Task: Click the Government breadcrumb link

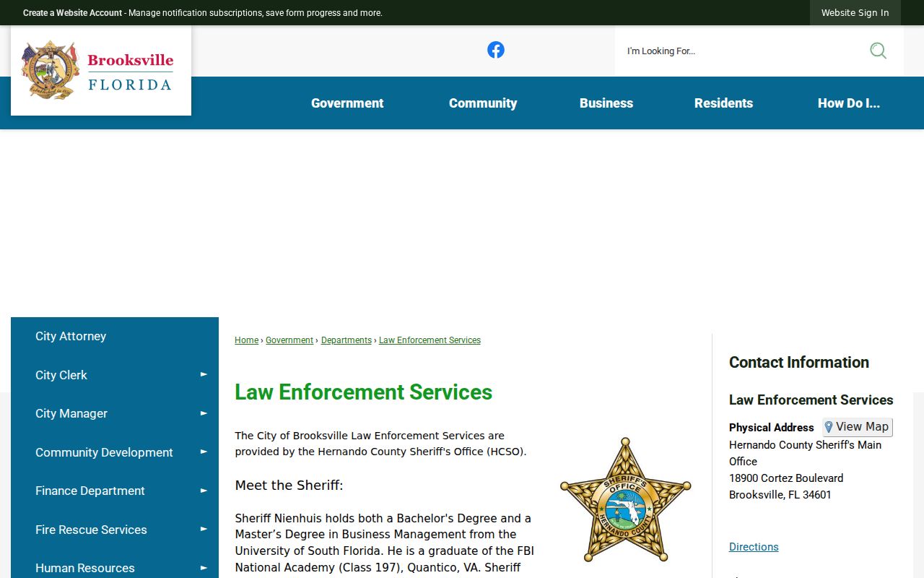Action: (x=289, y=340)
